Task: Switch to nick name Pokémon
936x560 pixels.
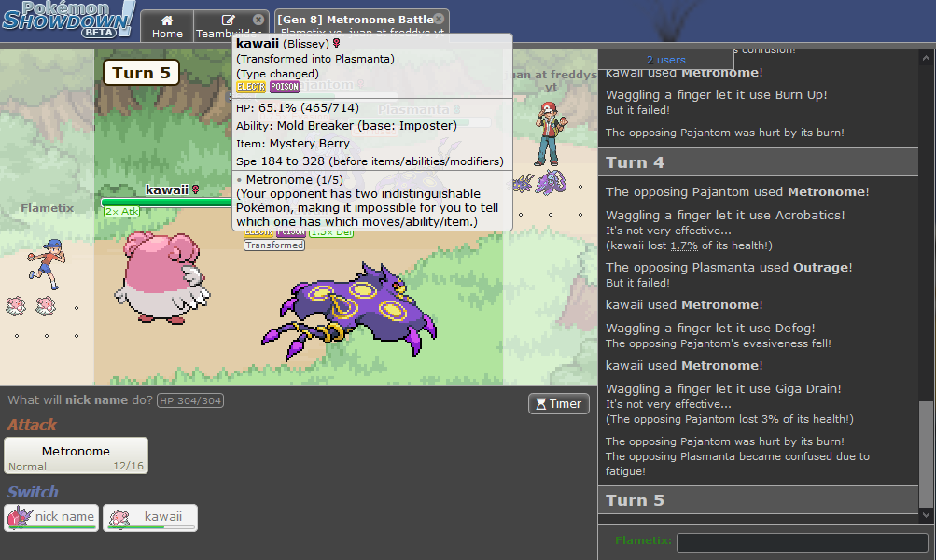Action: point(51,517)
